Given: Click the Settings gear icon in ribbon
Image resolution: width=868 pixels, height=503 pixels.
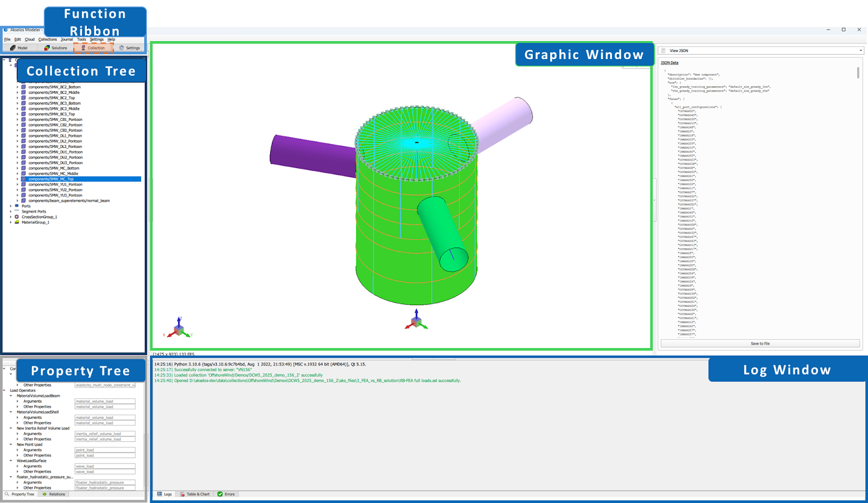Looking at the screenshot, I should click(x=122, y=48).
